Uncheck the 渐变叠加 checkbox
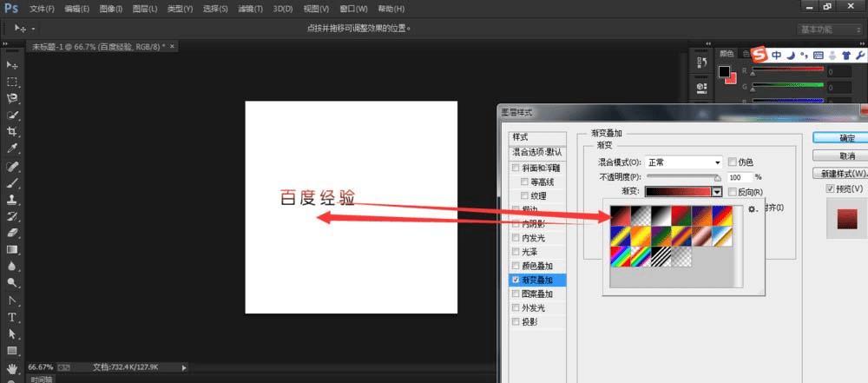The image size is (868, 383). click(x=516, y=280)
